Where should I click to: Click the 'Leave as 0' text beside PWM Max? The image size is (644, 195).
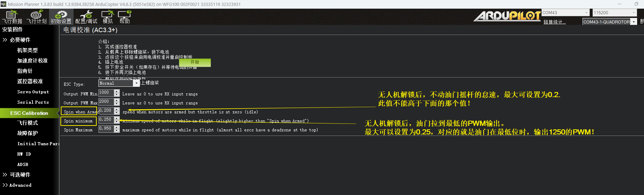coord(160,103)
